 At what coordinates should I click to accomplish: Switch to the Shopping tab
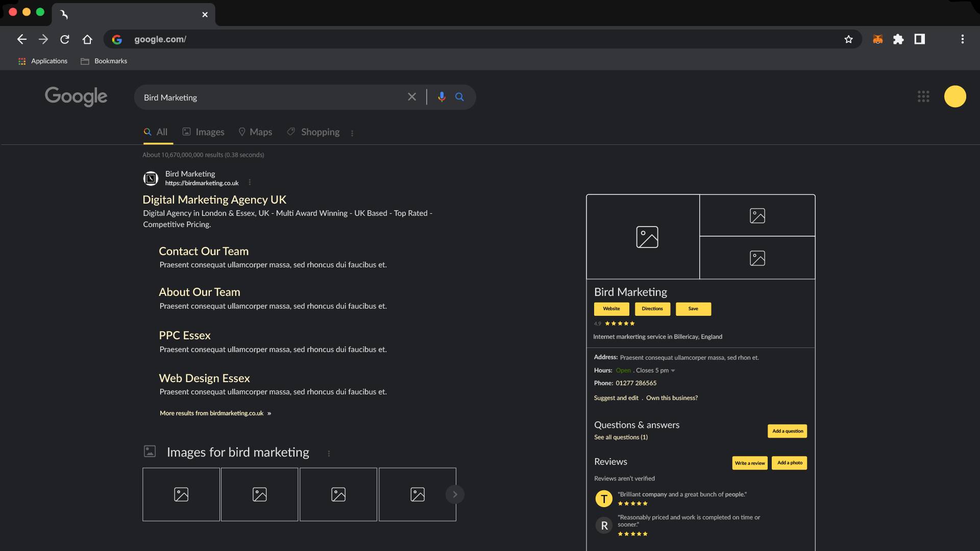tap(313, 132)
